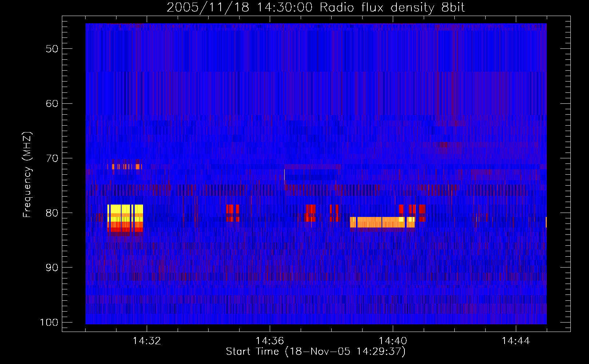The image size is (589, 364).
Task: Click the 100 frequency tick label
Action: tap(49, 323)
